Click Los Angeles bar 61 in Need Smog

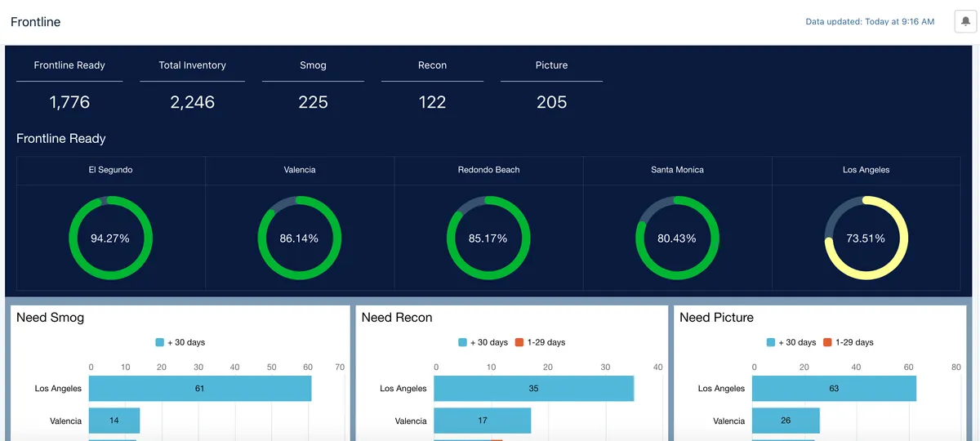point(200,389)
